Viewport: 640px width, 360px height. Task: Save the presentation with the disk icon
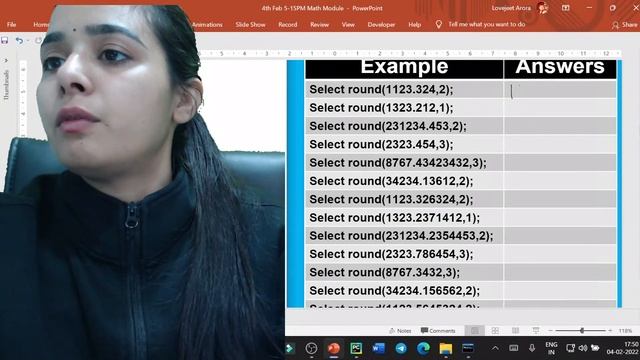click(x=4, y=40)
